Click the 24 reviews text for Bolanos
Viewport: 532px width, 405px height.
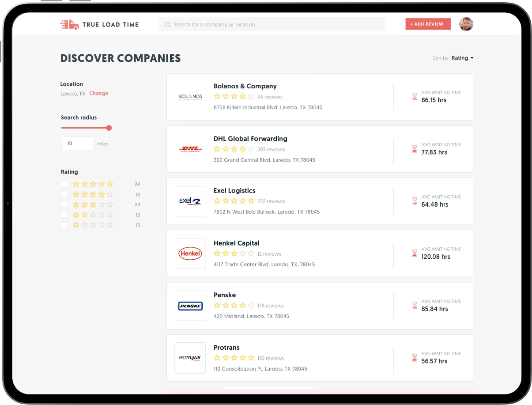click(x=270, y=97)
